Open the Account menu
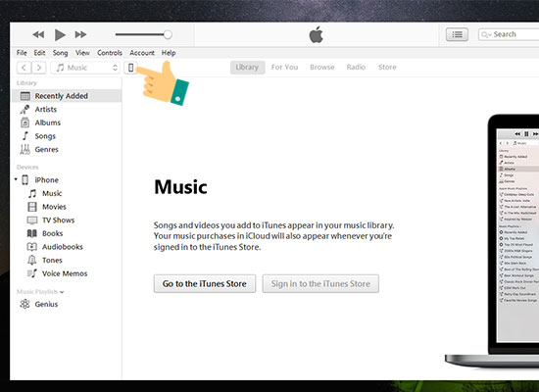Viewport: 539px width, 392px height. pos(142,53)
